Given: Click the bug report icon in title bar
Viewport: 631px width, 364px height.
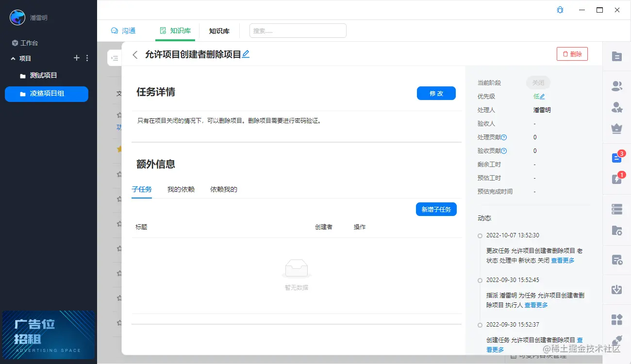Looking at the screenshot, I should pyautogui.click(x=560, y=10).
